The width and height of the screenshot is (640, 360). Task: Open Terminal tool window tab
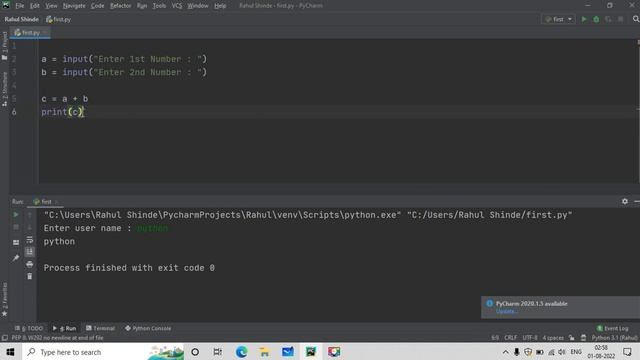pos(100,328)
